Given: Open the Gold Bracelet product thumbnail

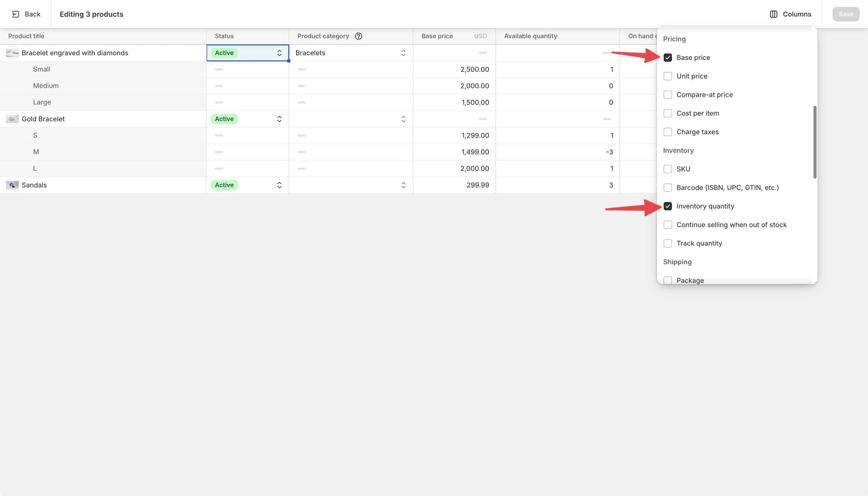Looking at the screenshot, I should click(x=12, y=119).
